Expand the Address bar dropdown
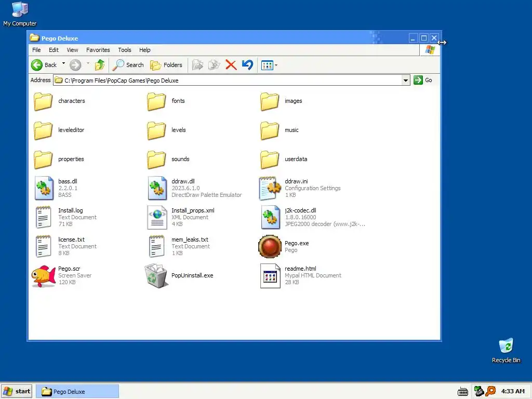This screenshot has height=399, width=532. click(x=405, y=81)
